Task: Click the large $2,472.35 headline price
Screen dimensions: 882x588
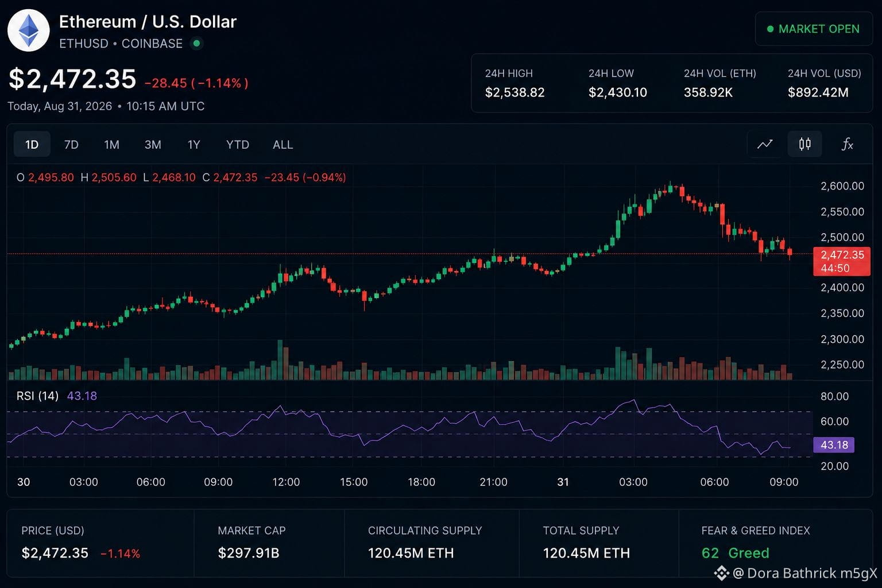Action: (72, 79)
